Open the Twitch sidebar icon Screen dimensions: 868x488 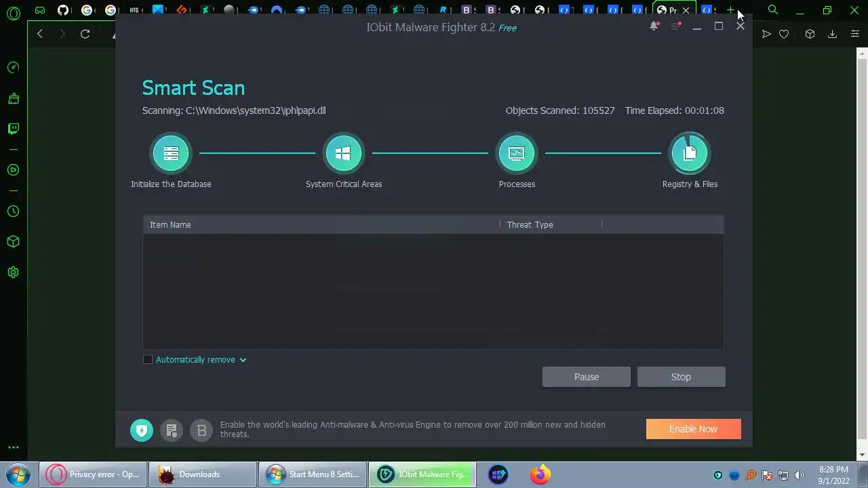tap(13, 129)
